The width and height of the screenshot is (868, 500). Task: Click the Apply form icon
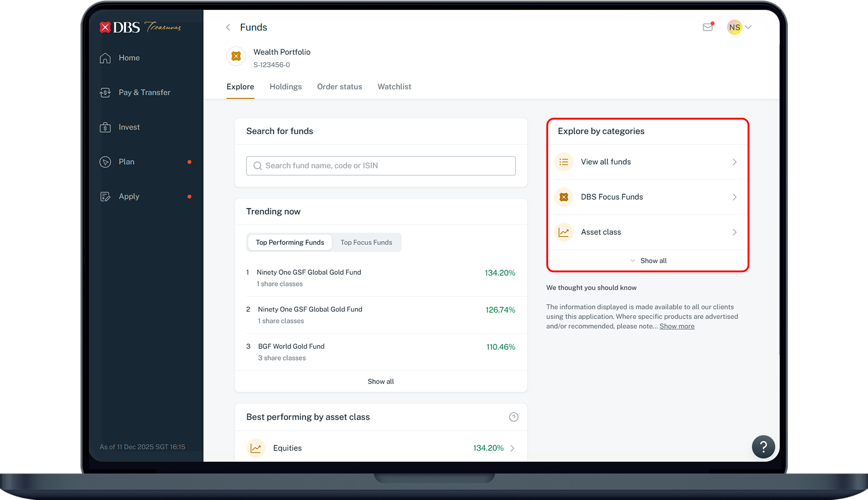click(x=105, y=197)
